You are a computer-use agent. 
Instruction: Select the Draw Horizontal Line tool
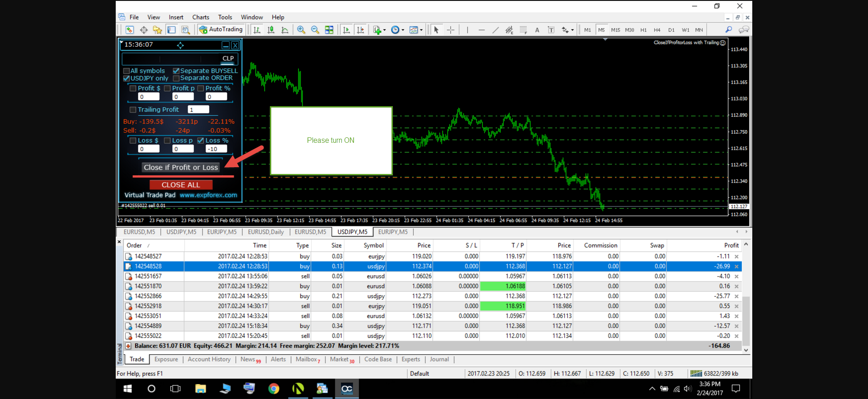click(x=481, y=30)
